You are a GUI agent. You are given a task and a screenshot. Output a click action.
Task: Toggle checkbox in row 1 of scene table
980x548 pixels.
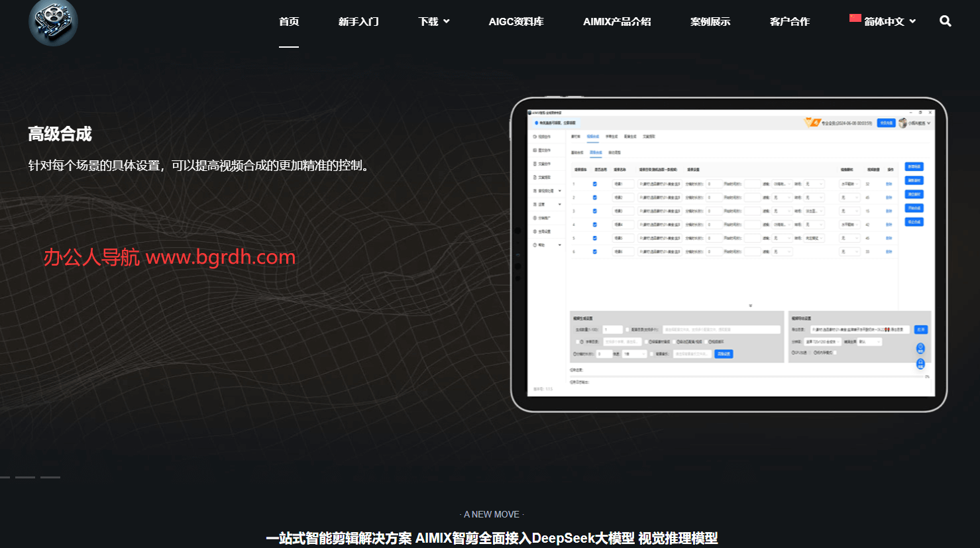(x=594, y=184)
